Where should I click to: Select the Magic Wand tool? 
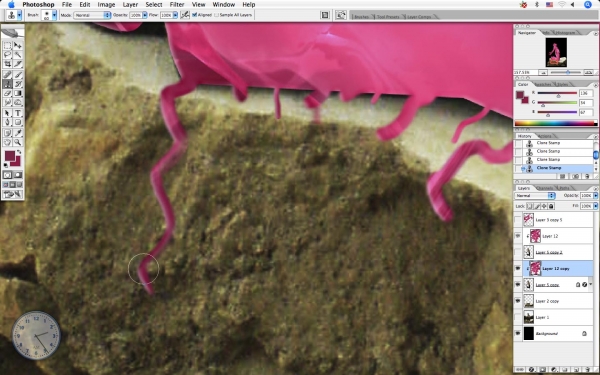[18, 55]
